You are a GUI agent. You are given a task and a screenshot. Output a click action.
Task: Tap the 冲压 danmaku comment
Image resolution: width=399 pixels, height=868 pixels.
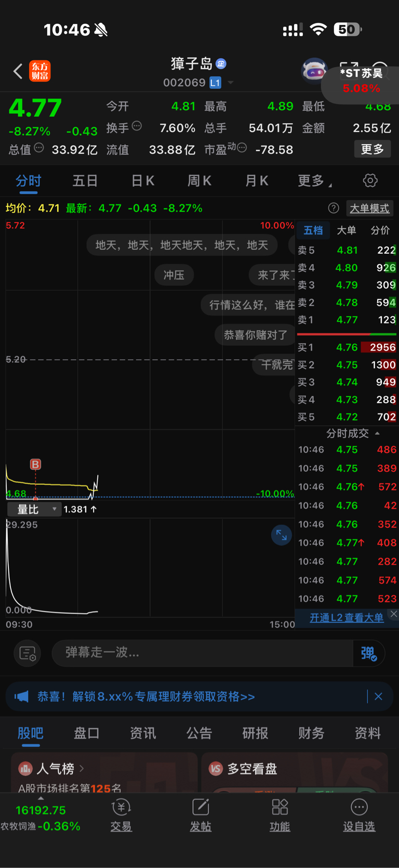174,275
